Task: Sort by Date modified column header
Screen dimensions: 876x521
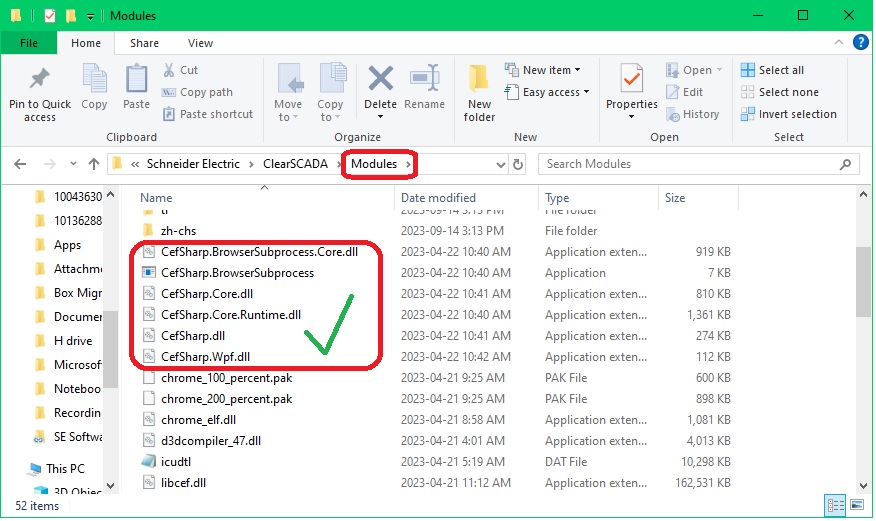Action: tap(438, 198)
